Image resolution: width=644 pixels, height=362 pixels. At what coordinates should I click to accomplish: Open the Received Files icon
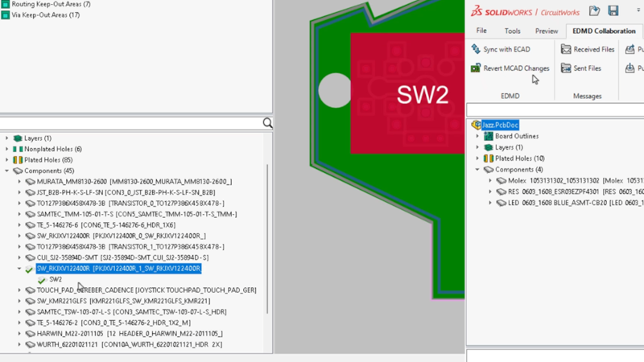566,49
